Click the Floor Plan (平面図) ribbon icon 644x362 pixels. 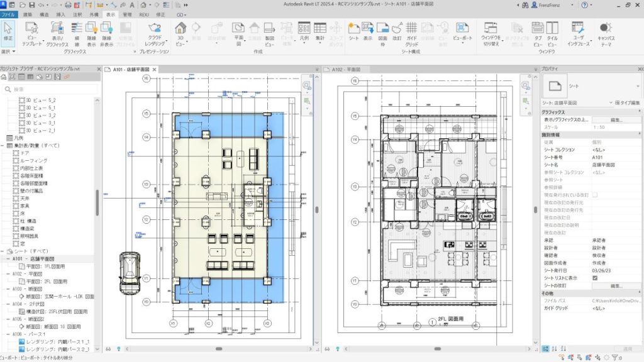[x=238, y=31]
